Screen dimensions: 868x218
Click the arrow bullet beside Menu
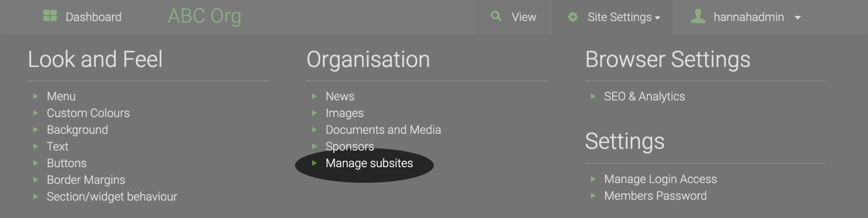pyautogui.click(x=35, y=96)
